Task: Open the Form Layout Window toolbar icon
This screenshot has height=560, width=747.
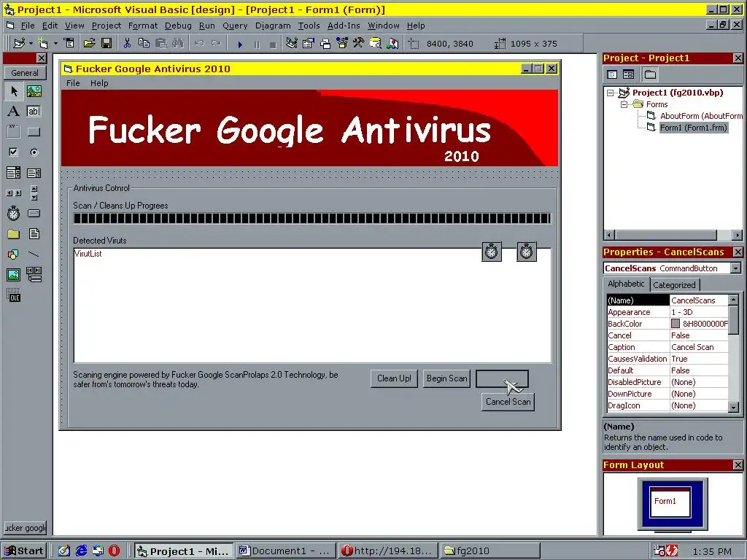Action: click(x=325, y=43)
